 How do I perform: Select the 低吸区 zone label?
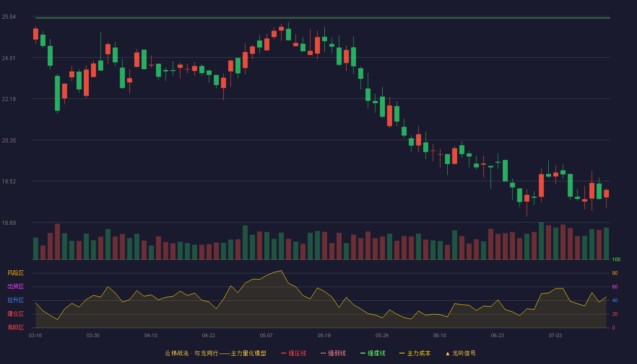click(15, 328)
